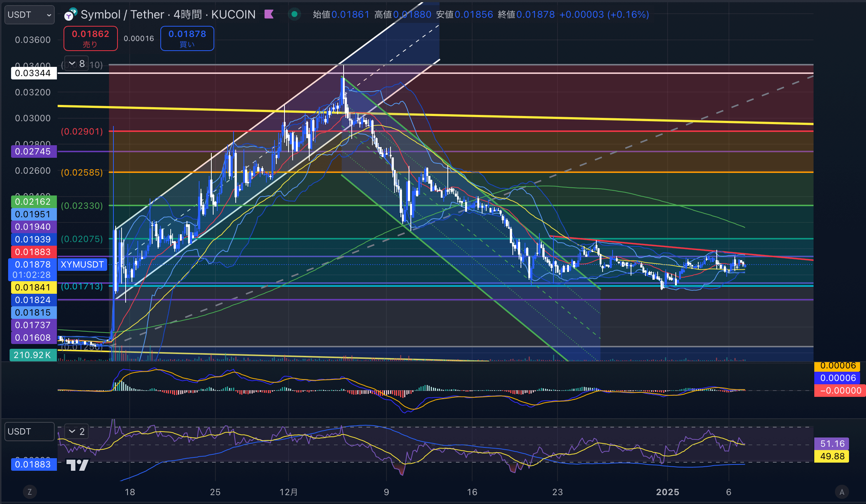Screen dimensions: 866x504
Task: Click the red 0.01862 sell button
Action: click(91, 38)
